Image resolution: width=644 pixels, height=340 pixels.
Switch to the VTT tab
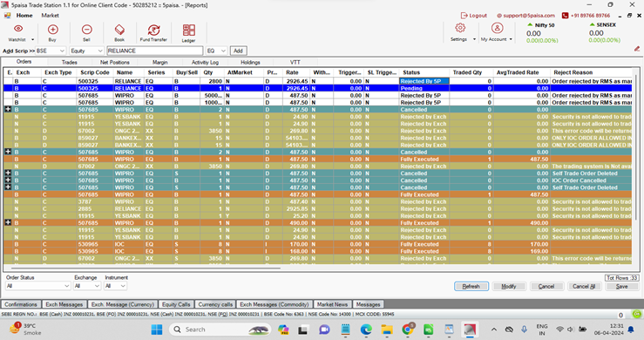[295, 62]
